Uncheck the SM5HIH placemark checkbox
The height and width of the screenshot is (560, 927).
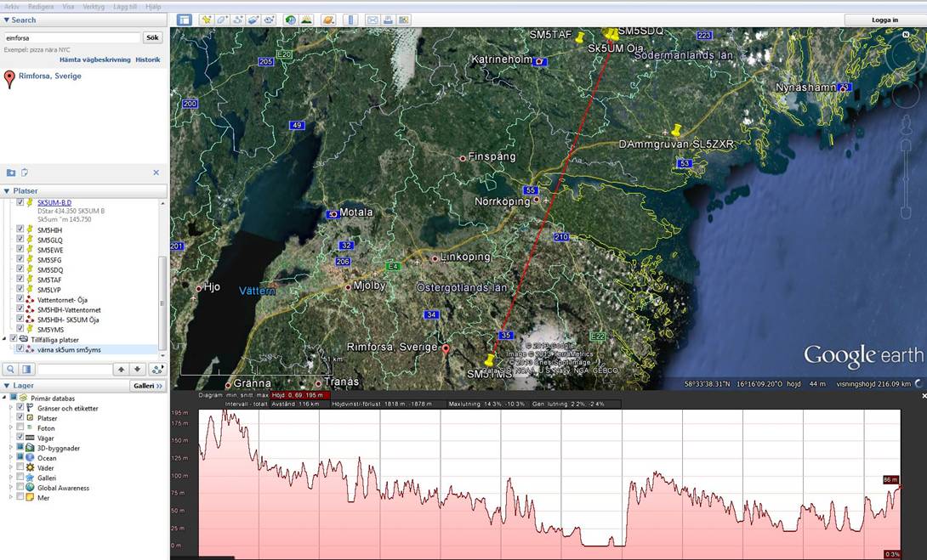pos(20,229)
